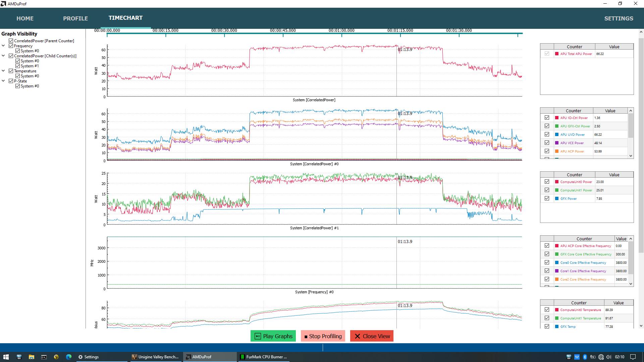Click the Bluetooth tray icon
The height and width of the screenshot is (362, 644).
[x=585, y=357]
